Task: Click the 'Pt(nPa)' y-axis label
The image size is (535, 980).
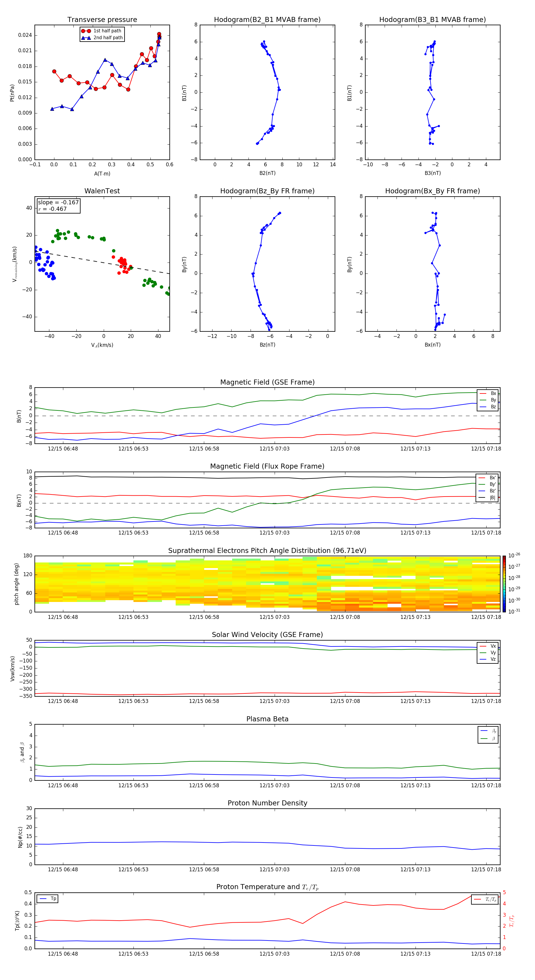Action: (x=12, y=93)
